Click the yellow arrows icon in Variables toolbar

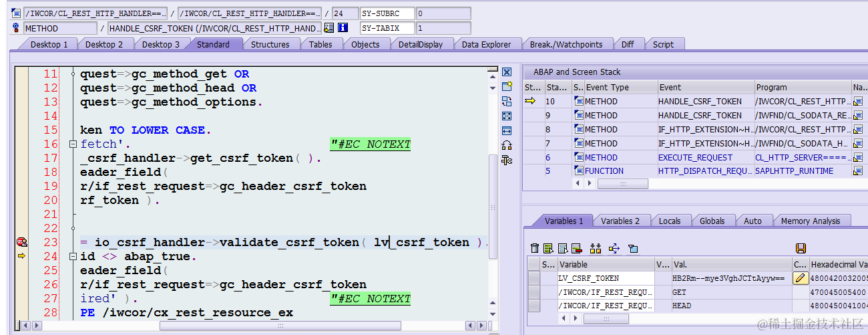(596, 248)
